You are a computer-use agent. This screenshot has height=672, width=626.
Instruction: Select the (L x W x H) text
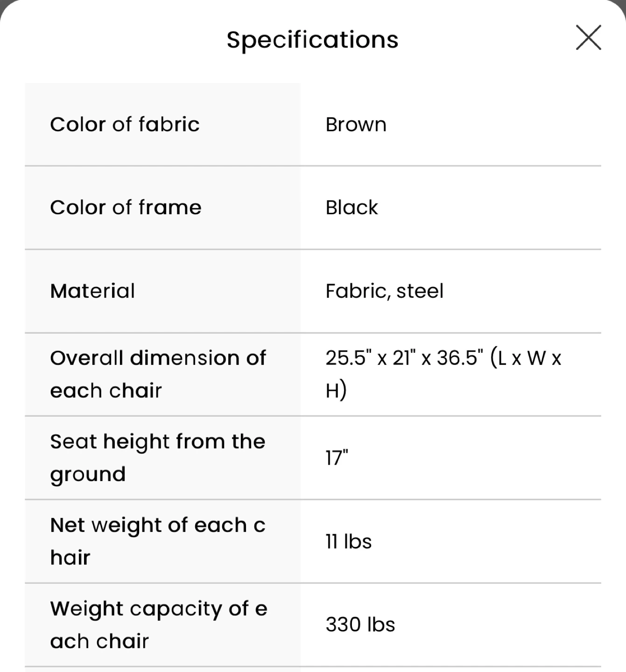click(x=443, y=374)
